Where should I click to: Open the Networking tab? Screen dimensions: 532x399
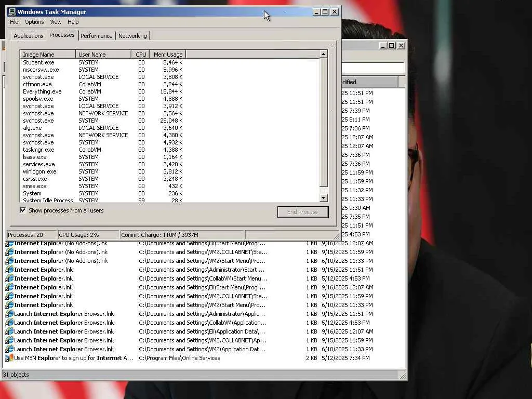click(x=132, y=36)
